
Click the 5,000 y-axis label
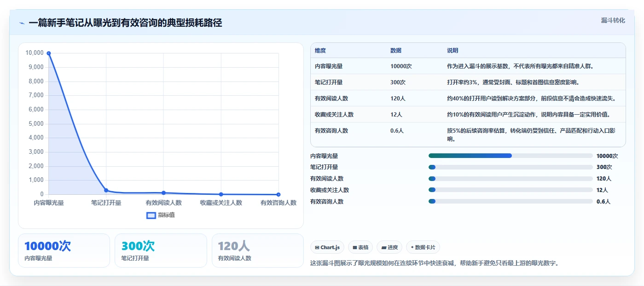[x=36, y=123]
